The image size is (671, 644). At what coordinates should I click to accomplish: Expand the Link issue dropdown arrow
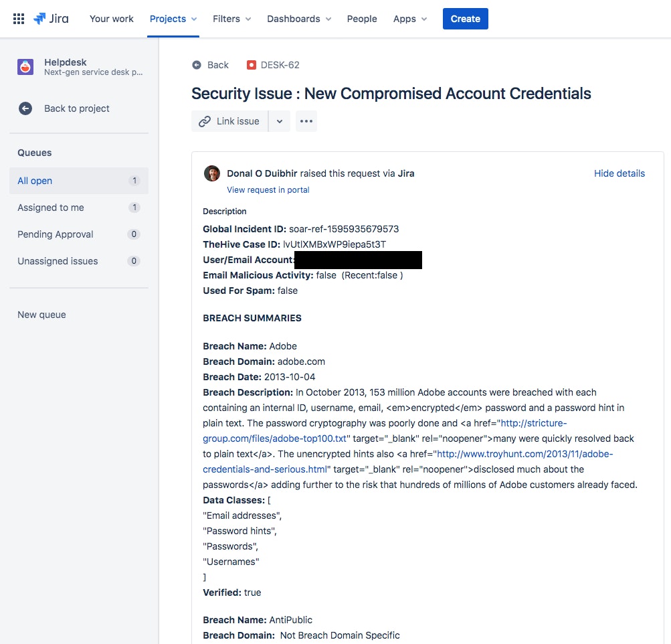click(280, 121)
